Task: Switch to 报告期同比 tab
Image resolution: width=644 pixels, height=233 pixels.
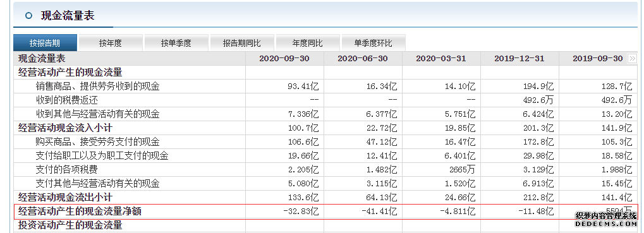Action: coord(242,43)
